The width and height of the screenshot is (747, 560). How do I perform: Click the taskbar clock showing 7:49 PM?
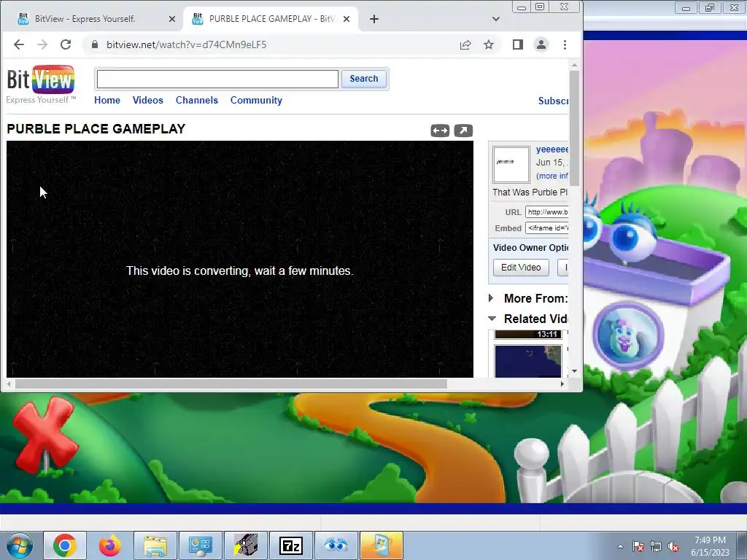pos(711,546)
